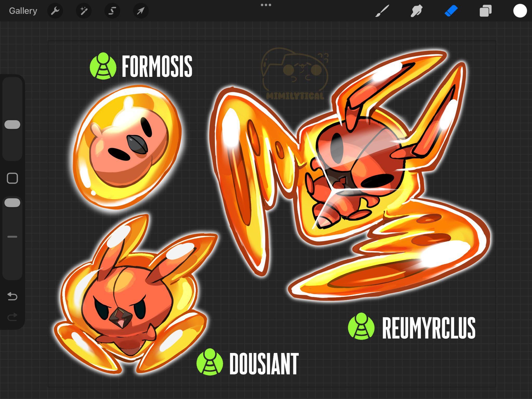Open the Actions wrench menu
The height and width of the screenshot is (399, 532).
[x=55, y=11]
